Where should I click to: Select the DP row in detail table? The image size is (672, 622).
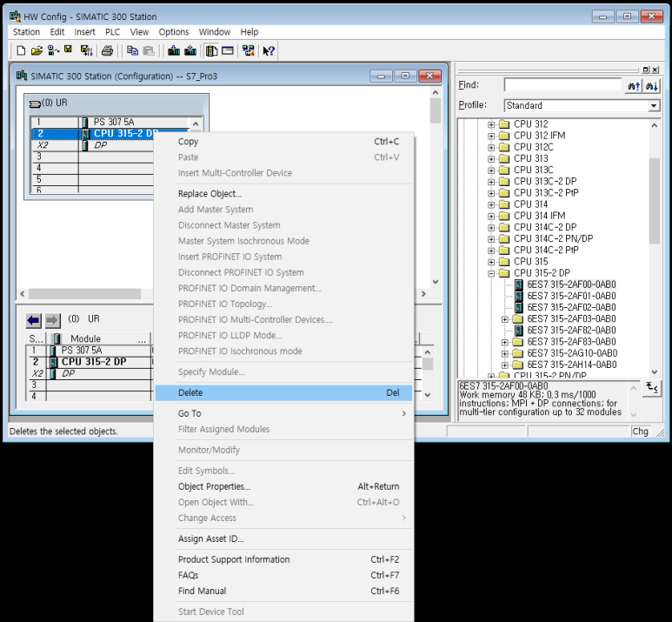pyautogui.click(x=69, y=373)
